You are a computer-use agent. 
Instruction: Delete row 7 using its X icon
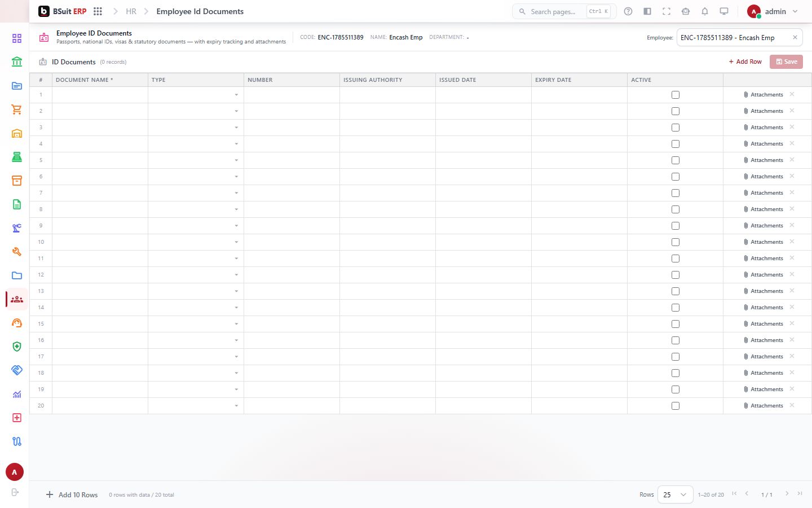[792, 192]
